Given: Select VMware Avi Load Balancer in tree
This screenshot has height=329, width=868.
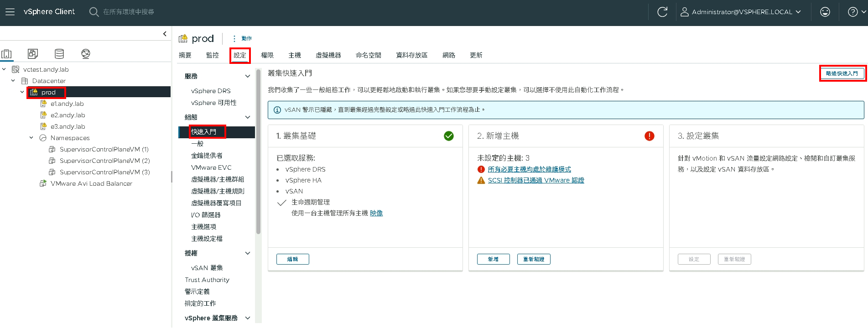Looking at the screenshot, I should point(91,183).
